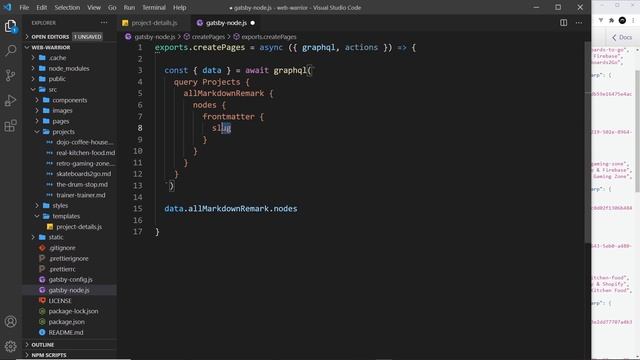Open the View menu

(94, 7)
